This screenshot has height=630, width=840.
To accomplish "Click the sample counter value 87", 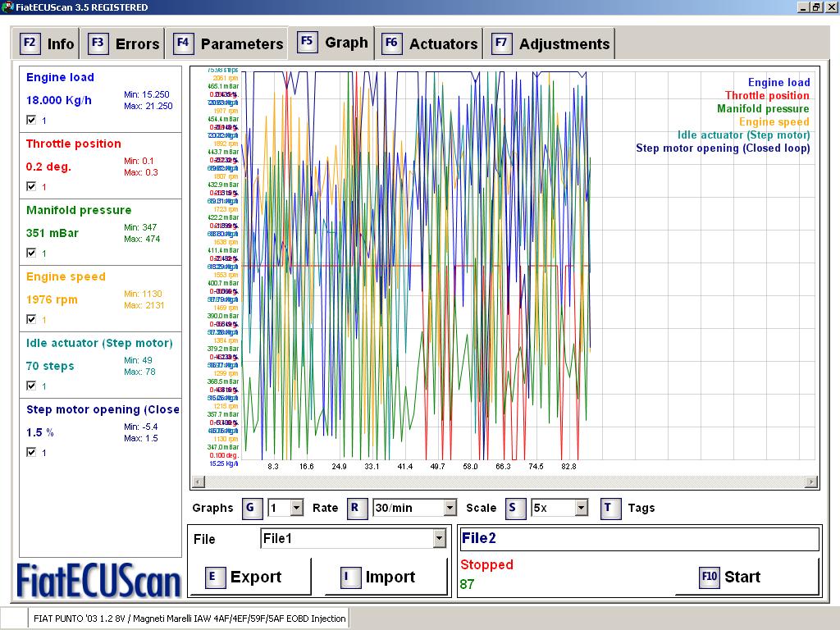I will (467, 584).
